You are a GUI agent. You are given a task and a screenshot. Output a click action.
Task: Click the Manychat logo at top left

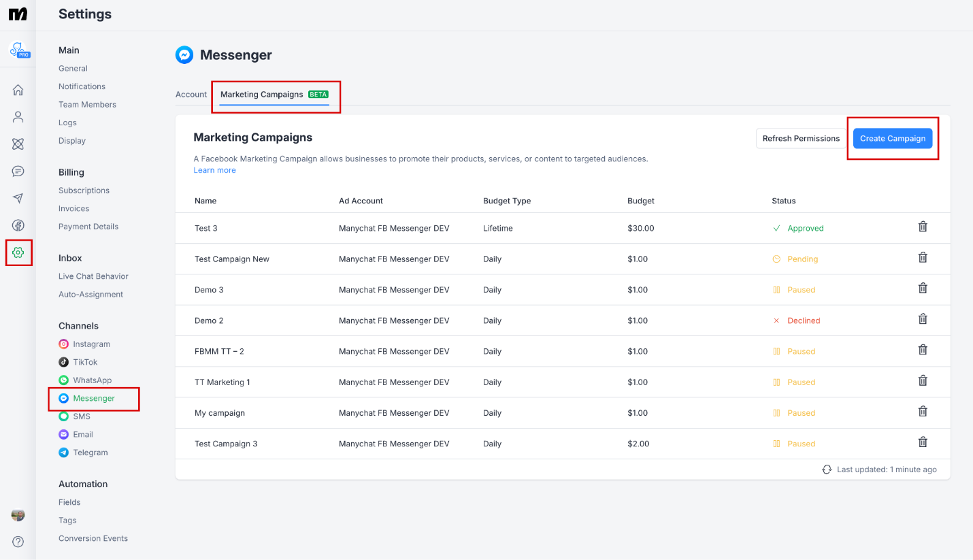(x=18, y=14)
